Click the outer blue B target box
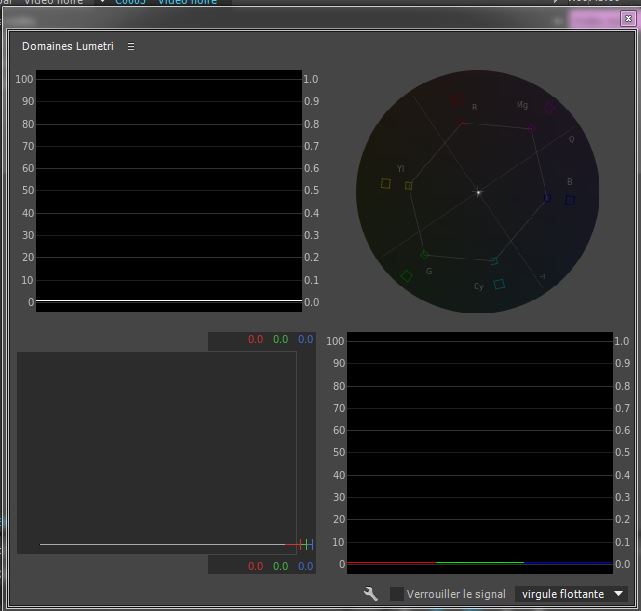Screen dimensions: 641x611 click(570, 200)
